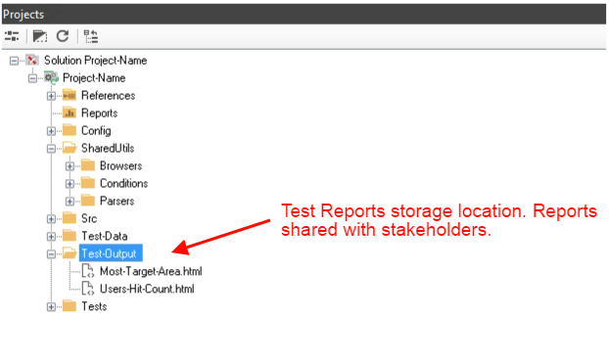Viewport: 609px width, 364px height.
Task: Collapse the Test-Output folder
Action: [x=51, y=254]
